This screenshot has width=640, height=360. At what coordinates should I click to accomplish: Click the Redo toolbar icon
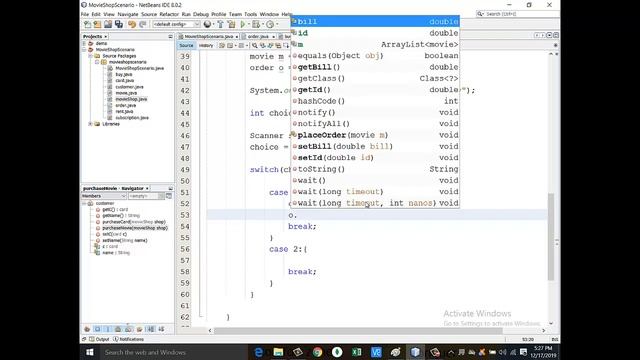point(143,24)
